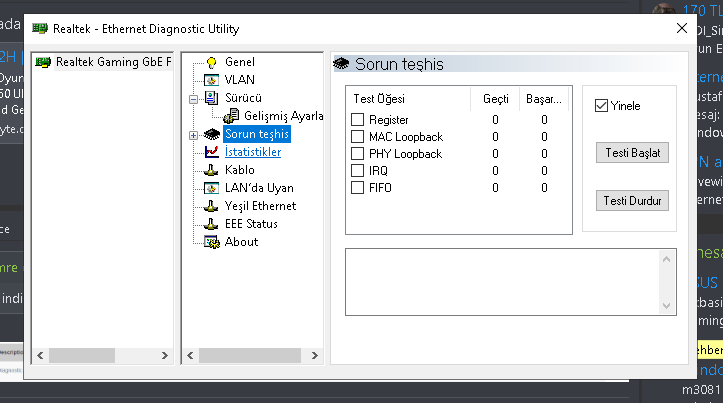Screen dimensions: 723x403
Task: Click the Yeşil Ethernet icon
Action: pos(211,206)
